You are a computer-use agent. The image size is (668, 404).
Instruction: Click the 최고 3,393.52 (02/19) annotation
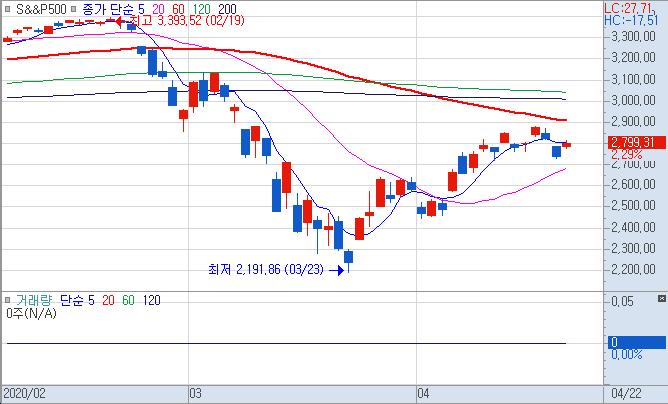[187, 20]
